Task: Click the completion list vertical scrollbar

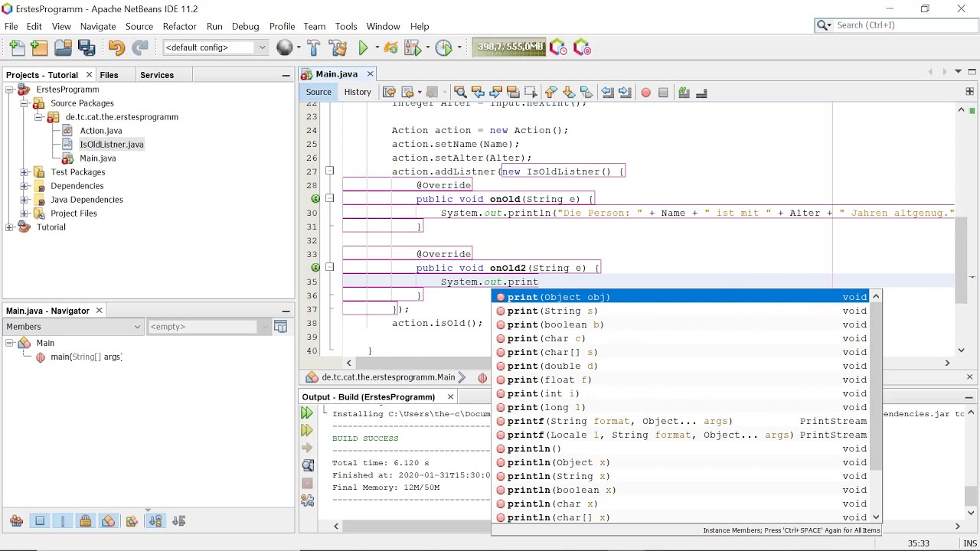Action: click(x=876, y=407)
